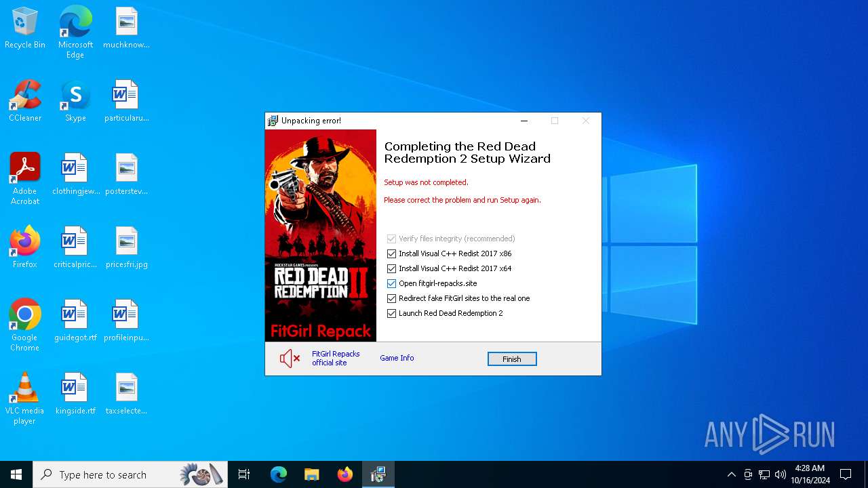Select the taxselecte image file icon
This screenshot has height=488, width=868.
(126, 394)
